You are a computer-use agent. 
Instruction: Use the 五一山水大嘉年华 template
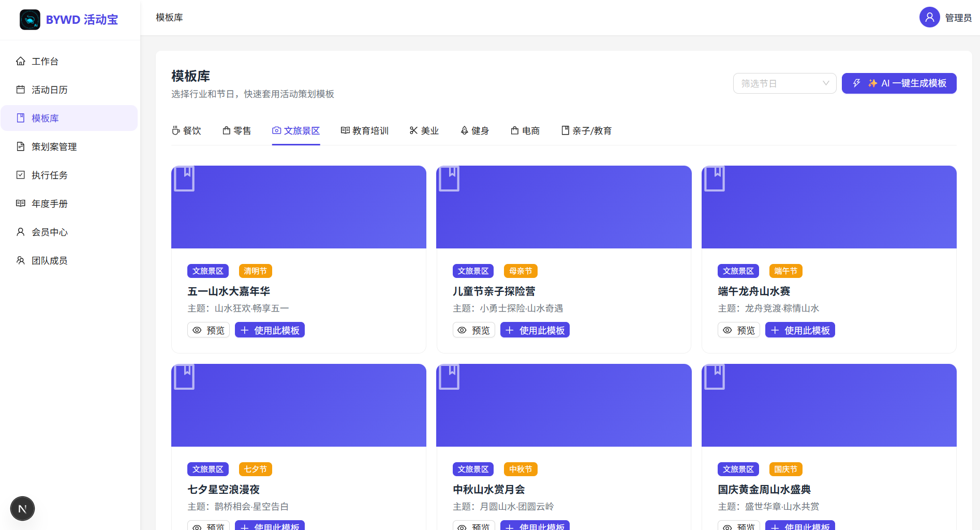[270, 330]
